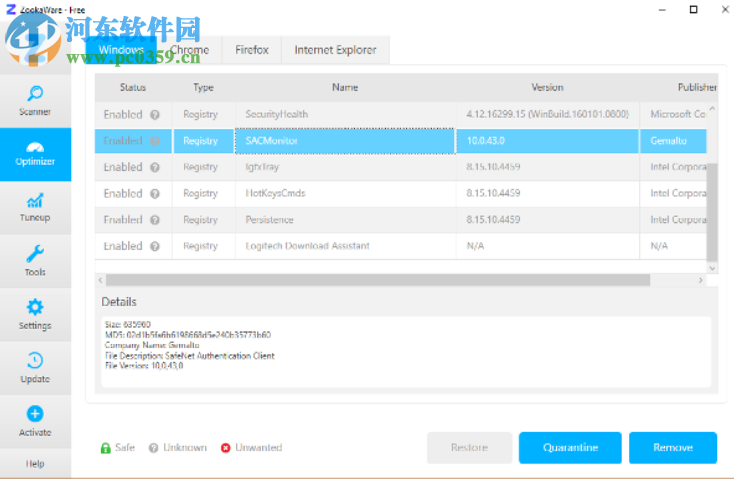Click the horizontal scrollbar left arrow

pyautogui.click(x=100, y=280)
